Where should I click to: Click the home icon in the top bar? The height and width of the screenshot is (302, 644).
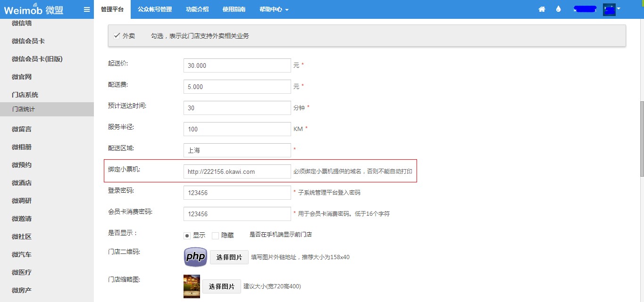tap(542, 9)
